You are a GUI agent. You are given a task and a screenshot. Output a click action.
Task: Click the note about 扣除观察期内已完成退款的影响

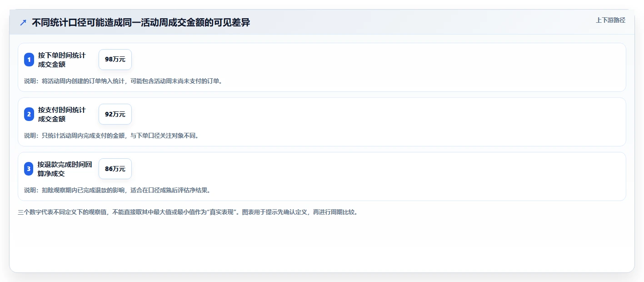117,190
